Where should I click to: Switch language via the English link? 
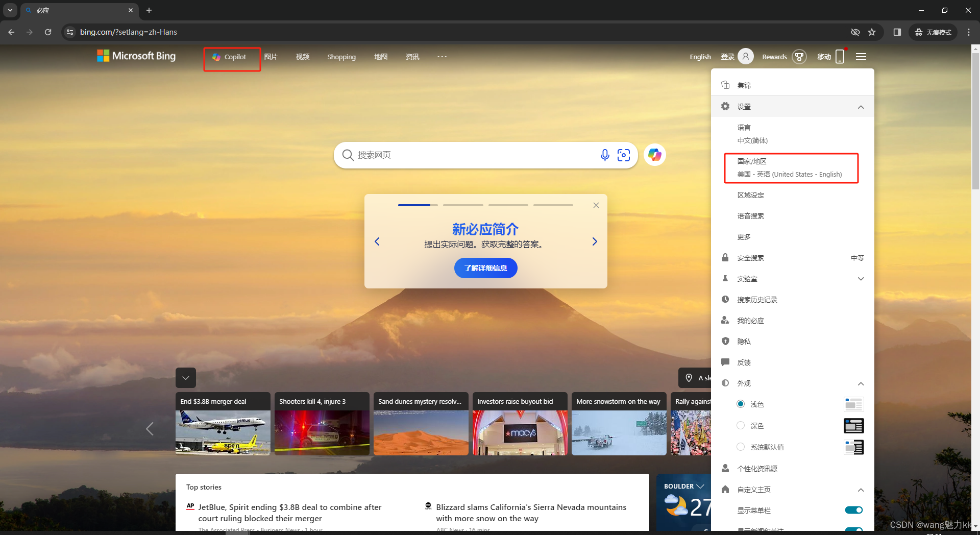700,57
